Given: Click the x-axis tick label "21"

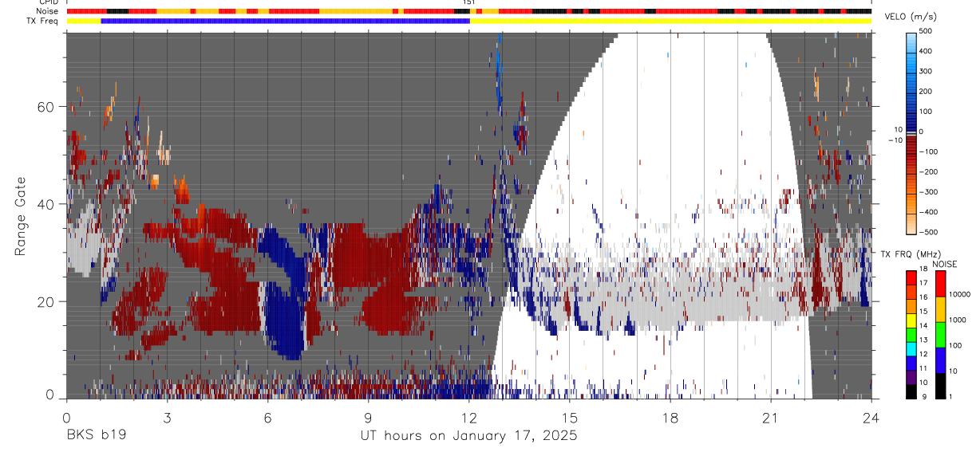Looking at the screenshot, I should pyautogui.click(x=770, y=418).
